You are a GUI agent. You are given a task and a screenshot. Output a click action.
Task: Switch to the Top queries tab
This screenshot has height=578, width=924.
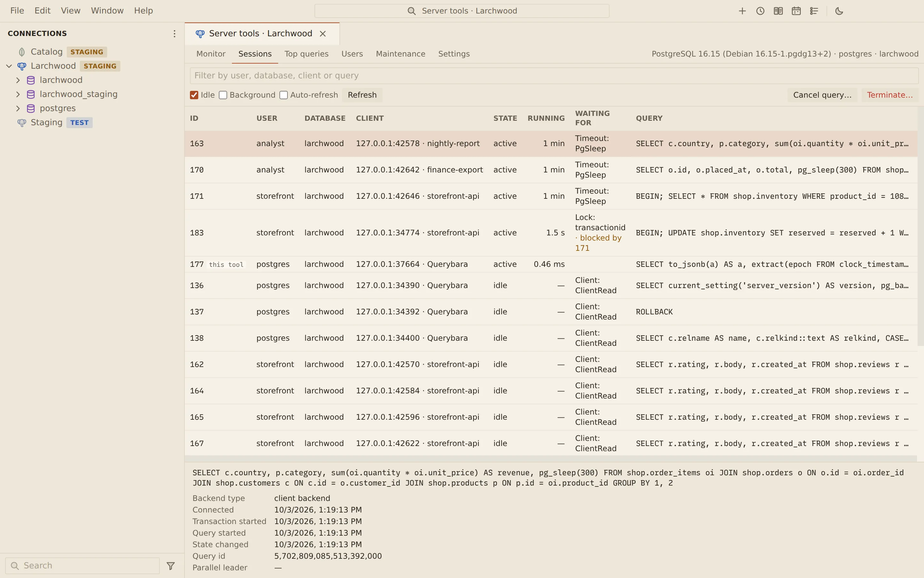[306, 54]
